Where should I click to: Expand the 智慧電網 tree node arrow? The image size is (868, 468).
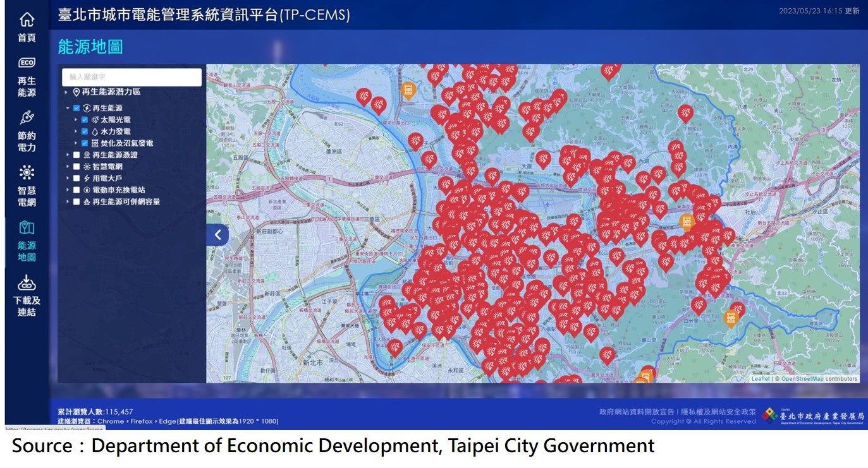point(67,167)
